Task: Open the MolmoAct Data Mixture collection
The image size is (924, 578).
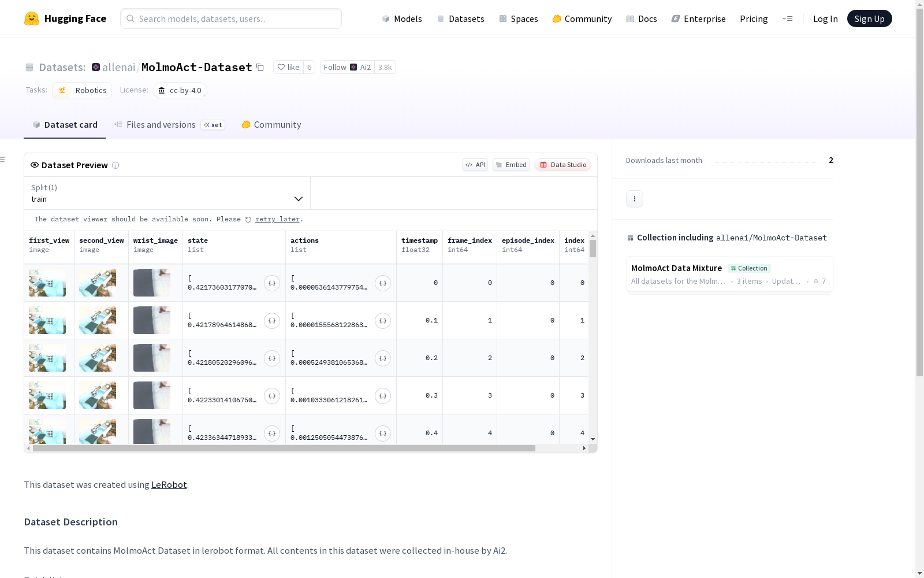Action: 729,275
